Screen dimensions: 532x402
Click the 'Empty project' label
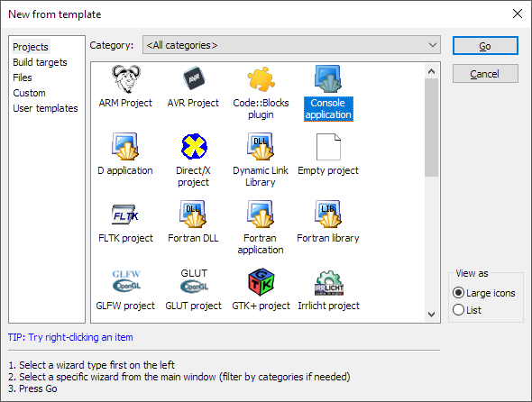pyautogui.click(x=328, y=170)
